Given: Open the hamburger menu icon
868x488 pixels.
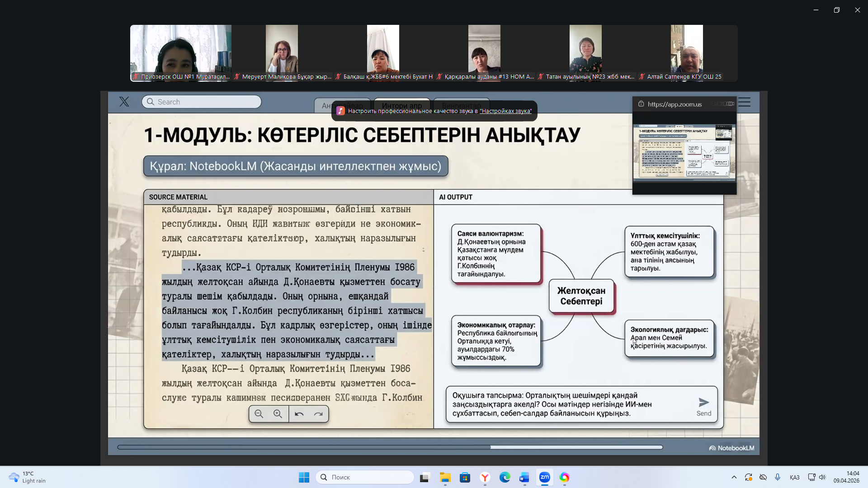Looking at the screenshot, I should (x=745, y=102).
